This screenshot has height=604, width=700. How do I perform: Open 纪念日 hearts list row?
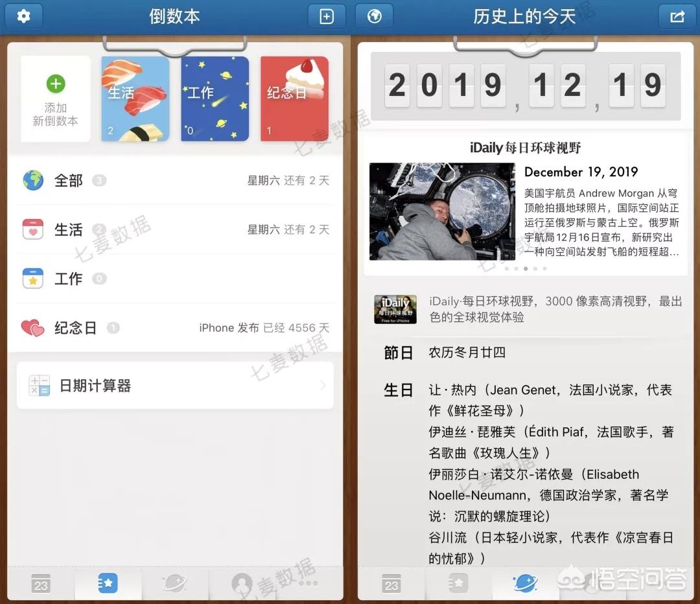click(175, 328)
